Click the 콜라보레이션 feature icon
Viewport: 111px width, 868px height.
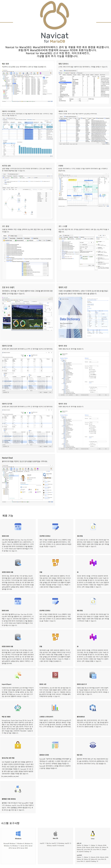(93, 708)
